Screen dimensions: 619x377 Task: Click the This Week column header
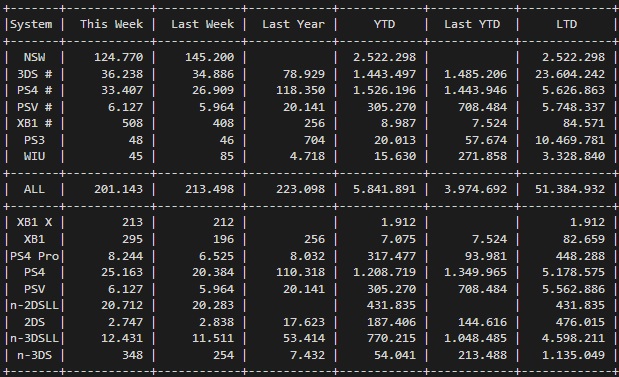(x=112, y=24)
